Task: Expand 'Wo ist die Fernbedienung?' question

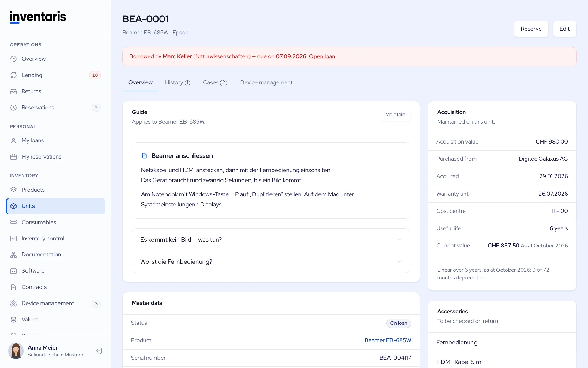Action: tap(271, 262)
